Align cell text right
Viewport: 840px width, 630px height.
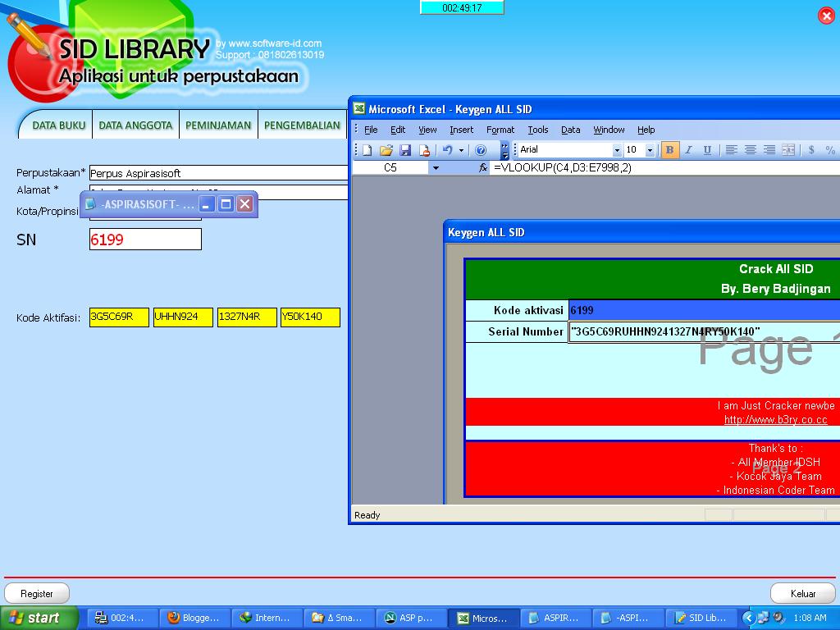[x=769, y=150]
